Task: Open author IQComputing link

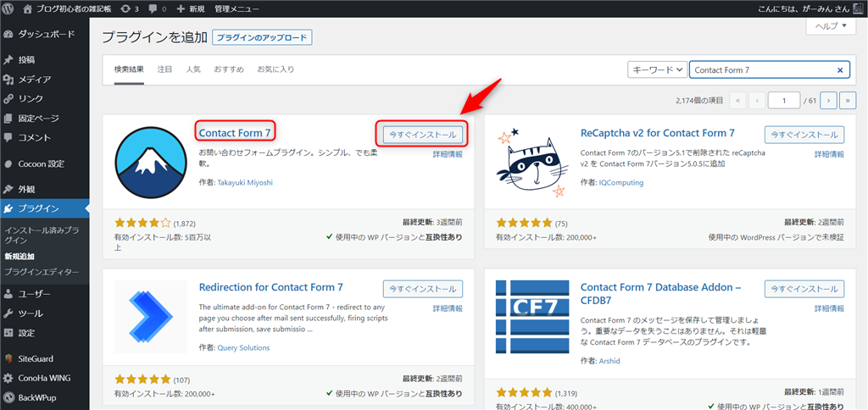Action: click(x=621, y=183)
